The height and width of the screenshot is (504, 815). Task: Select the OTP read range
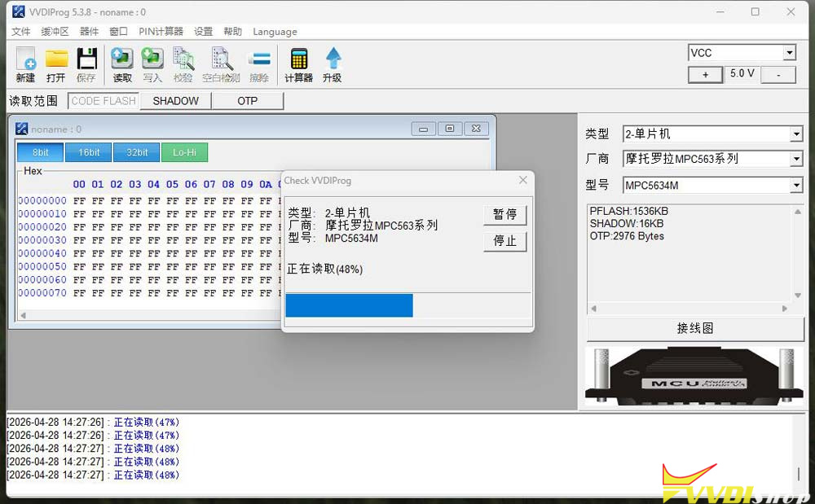click(x=248, y=101)
